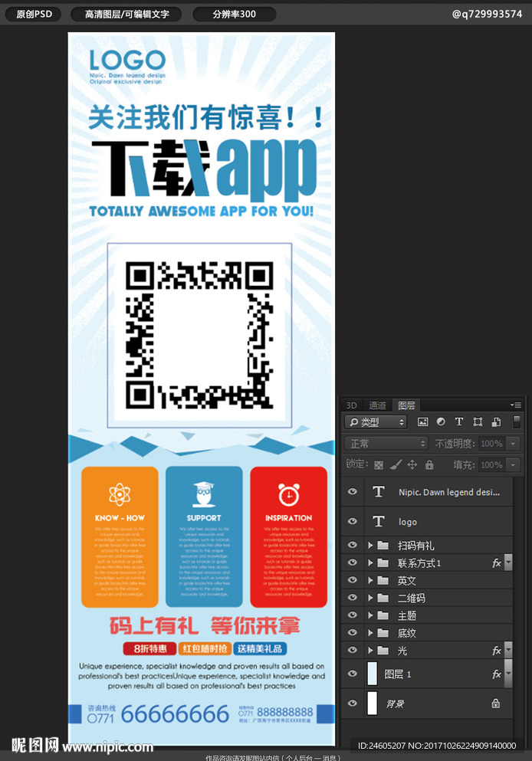Switch to the 3D tab

351,405
